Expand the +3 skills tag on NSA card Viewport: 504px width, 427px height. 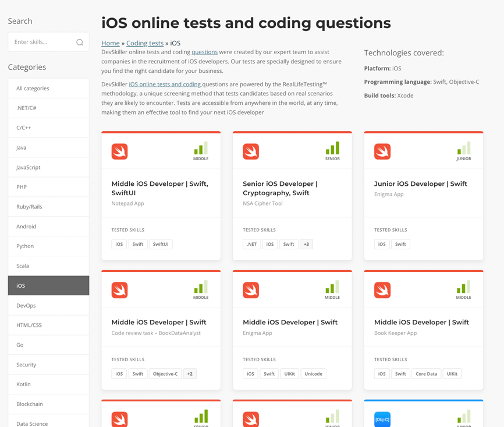tap(306, 244)
